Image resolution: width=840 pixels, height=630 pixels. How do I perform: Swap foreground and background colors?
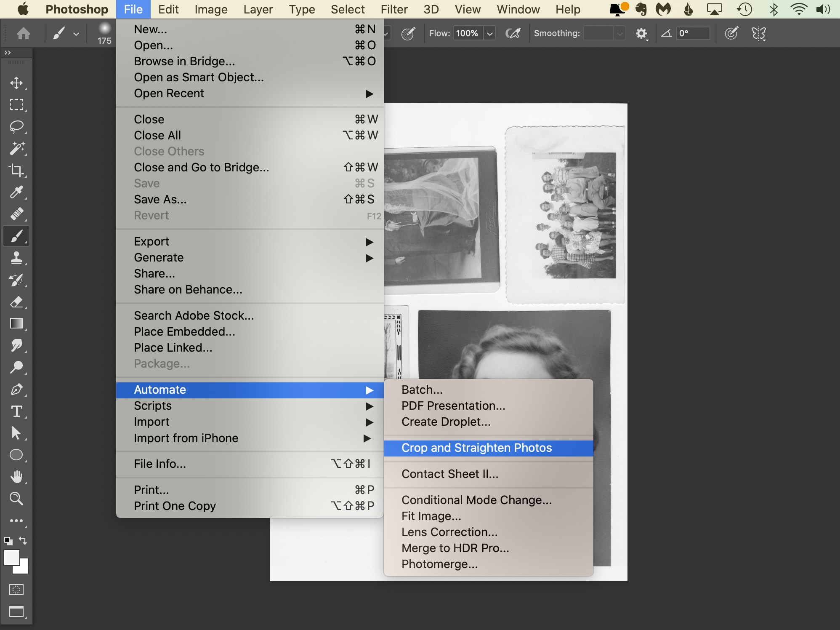24,540
